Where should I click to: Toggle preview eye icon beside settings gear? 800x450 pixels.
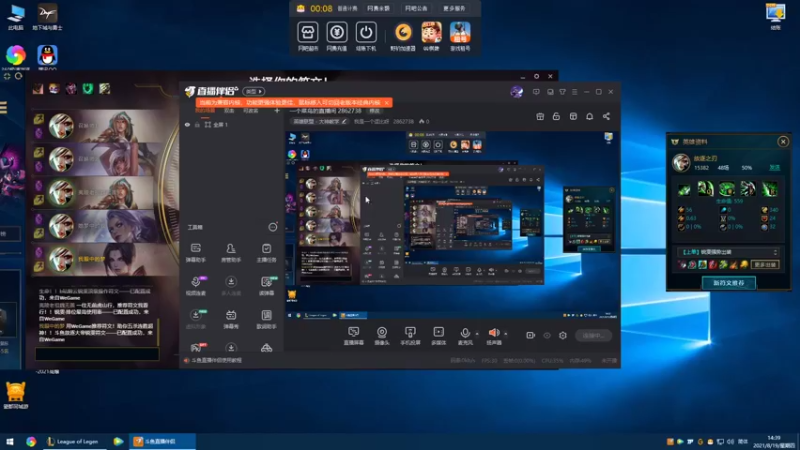click(547, 335)
